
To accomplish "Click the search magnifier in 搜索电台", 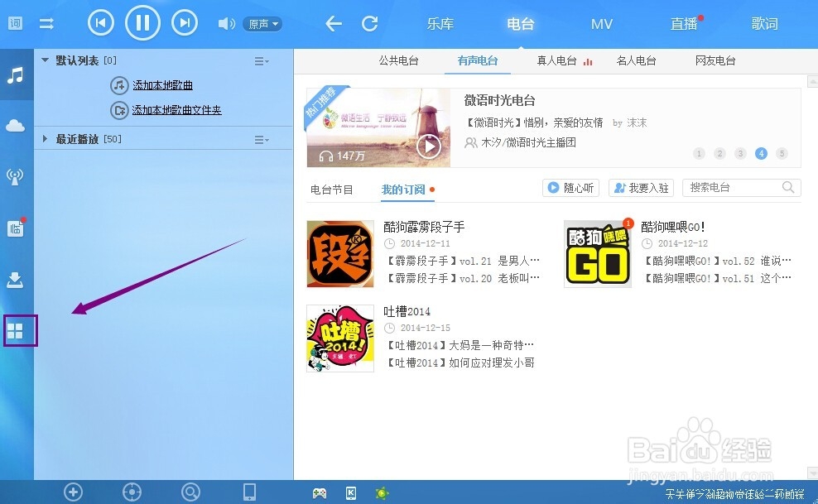I will tap(788, 187).
